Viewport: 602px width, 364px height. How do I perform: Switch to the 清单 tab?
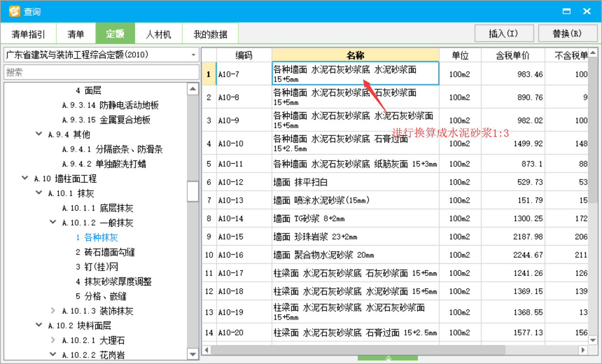[x=76, y=34]
